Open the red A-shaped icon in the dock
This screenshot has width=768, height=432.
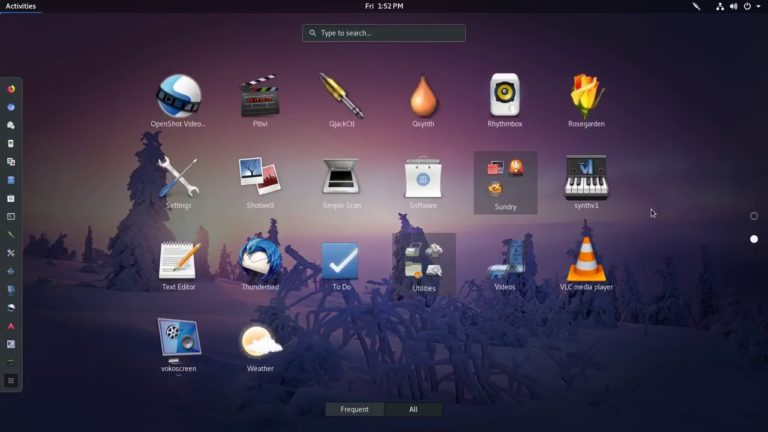pos(11,326)
